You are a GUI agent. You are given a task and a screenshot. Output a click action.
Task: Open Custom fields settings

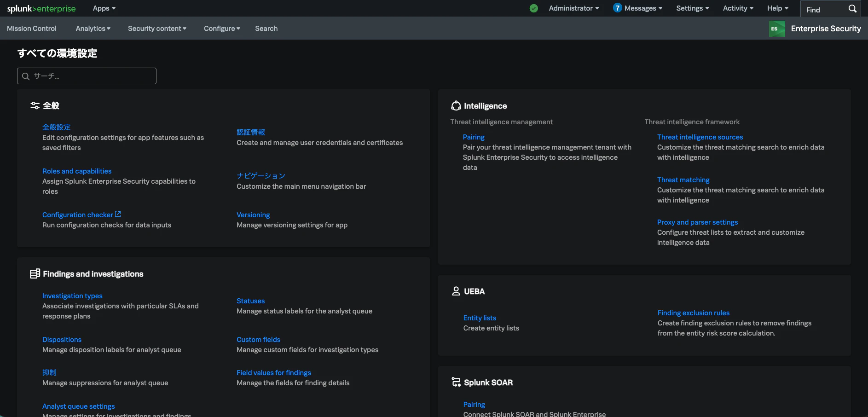click(x=259, y=340)
